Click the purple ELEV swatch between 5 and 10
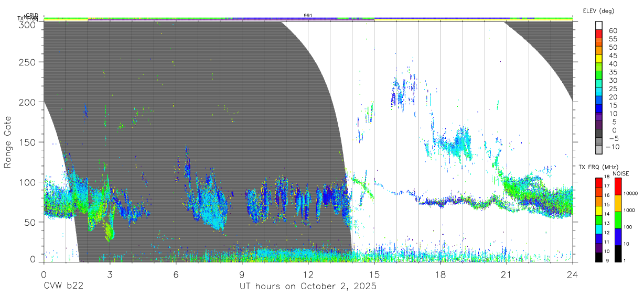The width and height of the screenshot is (644, 297). 599,117
